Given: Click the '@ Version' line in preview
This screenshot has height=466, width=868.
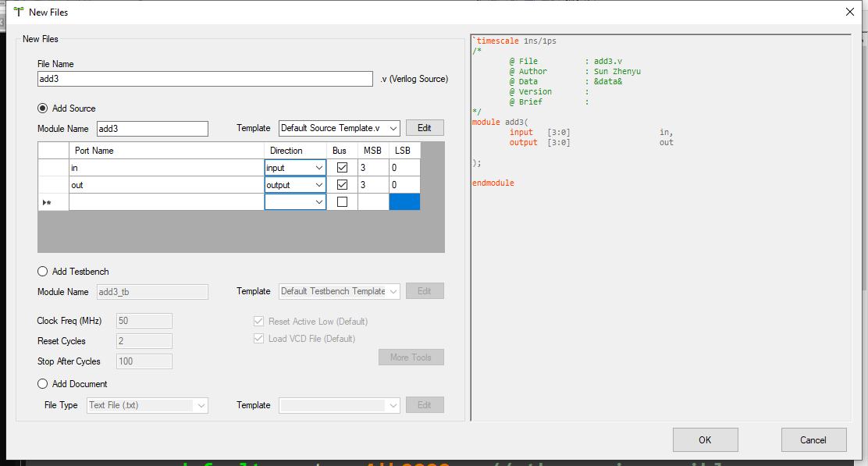Looking at the screenshot, I should pos(550,92).
